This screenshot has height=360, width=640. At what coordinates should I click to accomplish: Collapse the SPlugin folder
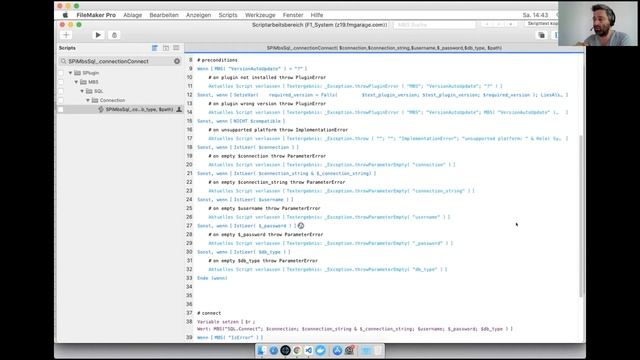coord(70,73)
